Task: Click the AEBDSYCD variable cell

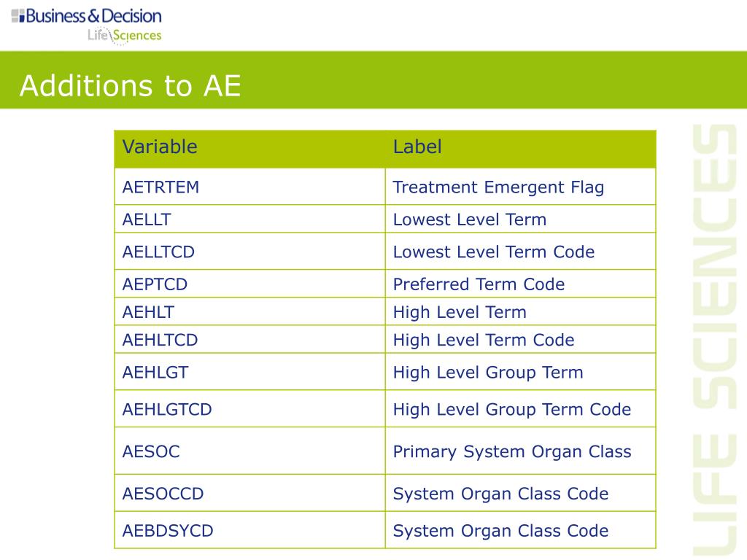Action: [249, 531]
